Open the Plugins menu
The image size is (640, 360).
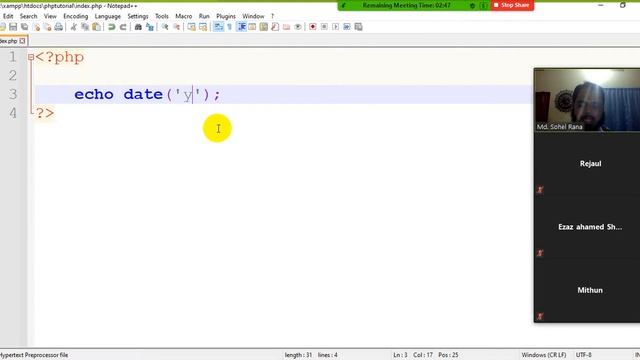click(226, 16)
